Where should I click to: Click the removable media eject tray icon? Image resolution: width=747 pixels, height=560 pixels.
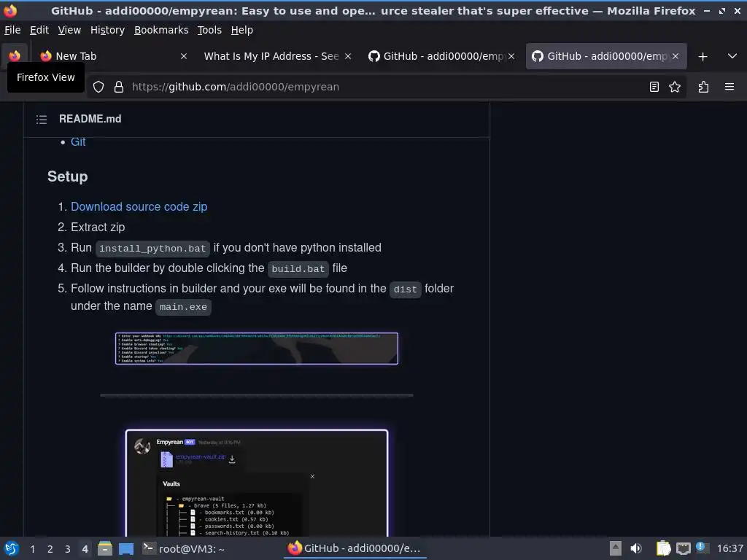click(x=616, y=548)
